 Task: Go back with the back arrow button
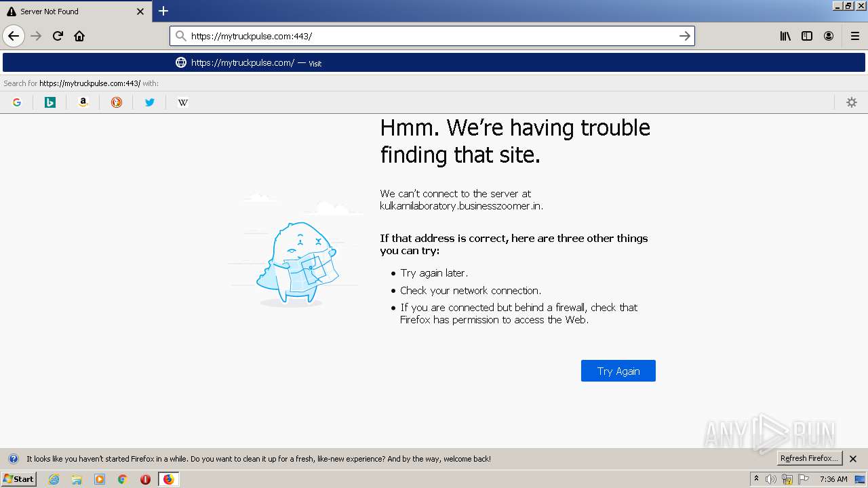coord(14,36)
